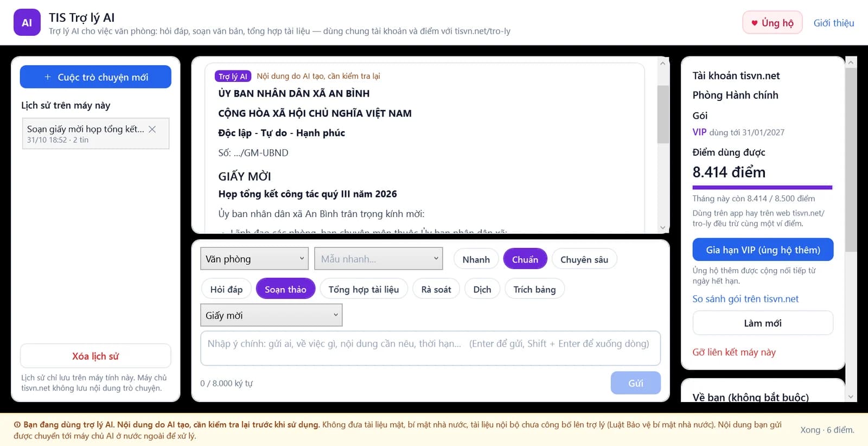Image resolution: width=868 pixels, height=446 pixels.
Task: Open the 'Ủng hộ' donate button
Action: (772, 23)
